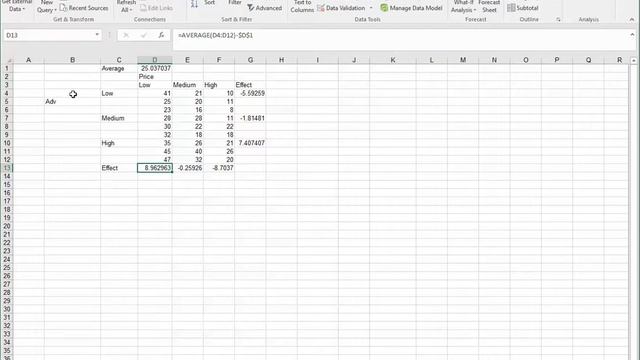Image resolution: width=640 pixels, height=360 pixels.
Task: Select the 'High' row label in column C
Action: tap(119, 143)
